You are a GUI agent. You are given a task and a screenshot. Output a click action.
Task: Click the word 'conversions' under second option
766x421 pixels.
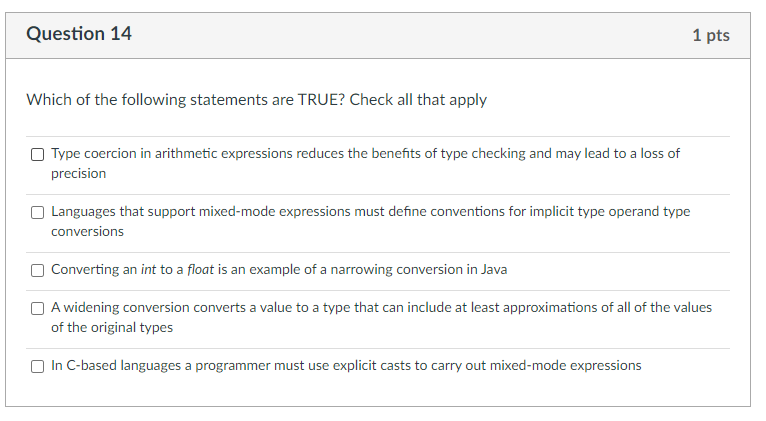(87, 231)
